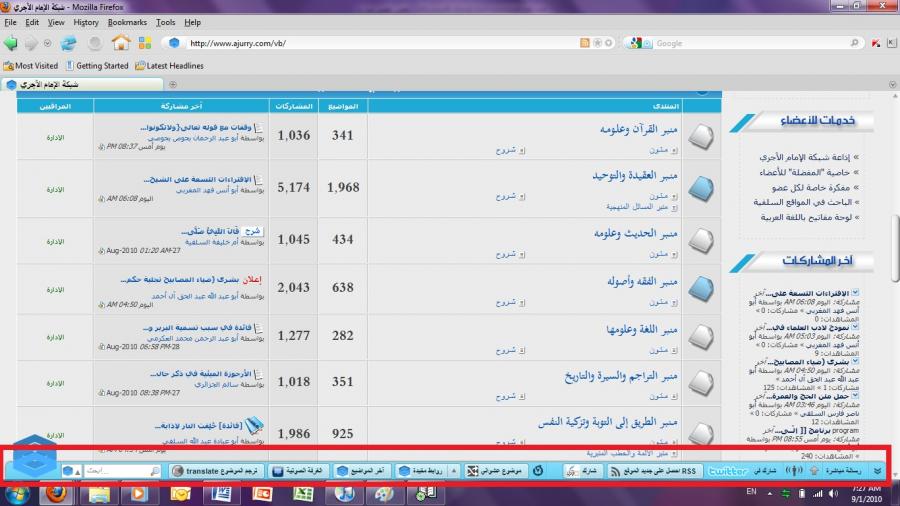Expand the bottom toolbar chevron at far right
The height and width of the screenshot is (506, 900).
pos(878,470)
